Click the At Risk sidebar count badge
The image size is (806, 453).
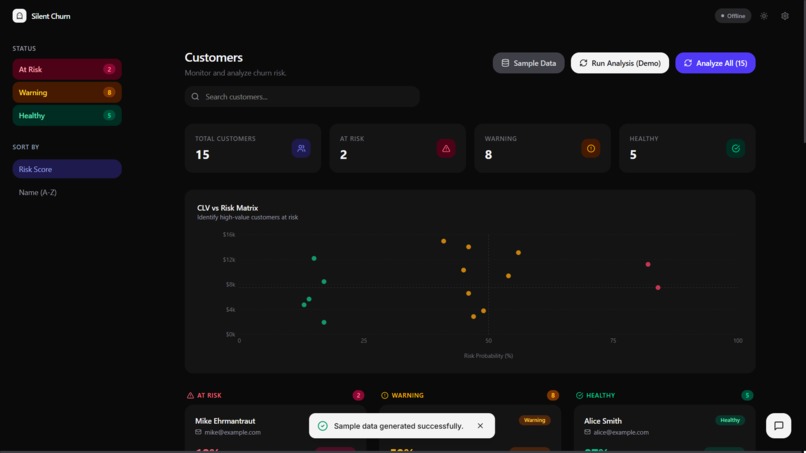109,69
